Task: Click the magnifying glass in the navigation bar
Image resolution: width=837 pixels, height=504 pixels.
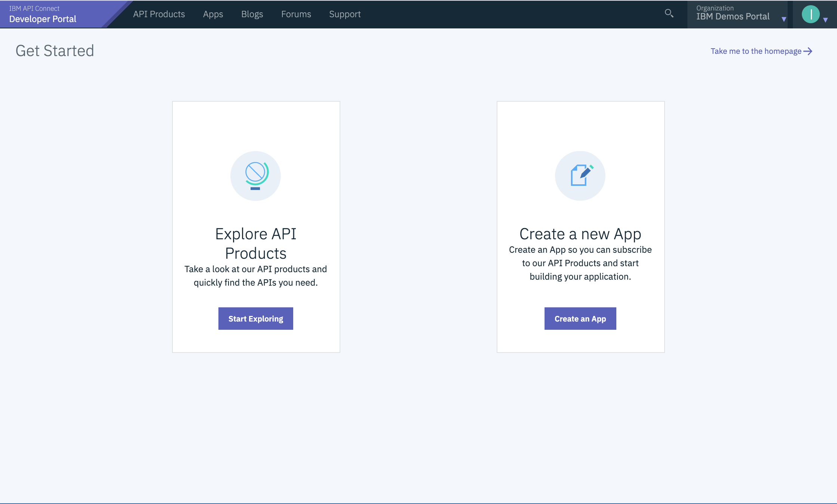Action: [669, 13]
